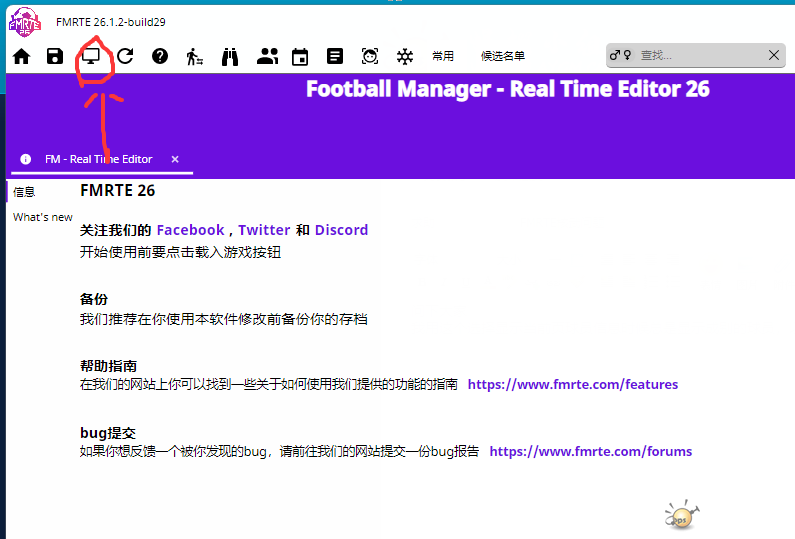Clear search with the X button
Image resolution: width=795 pixels, height=539 pixels.
click(x=773, y=56)
